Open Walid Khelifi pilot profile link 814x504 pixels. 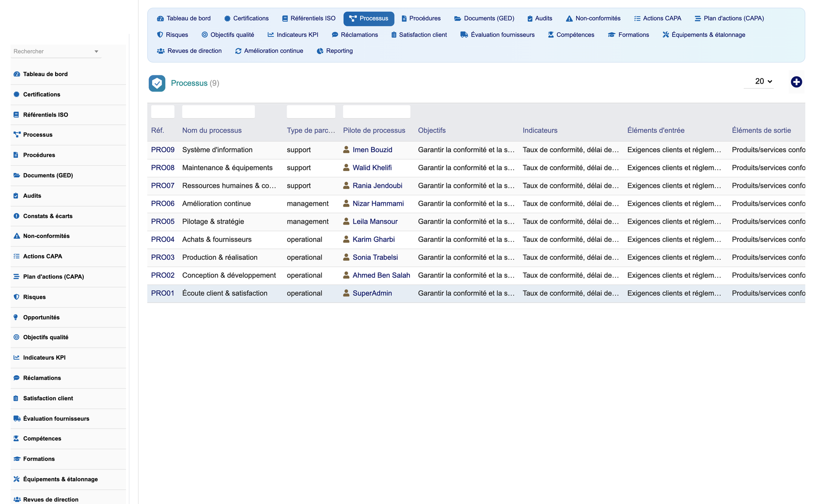click(x=372, y=168)
